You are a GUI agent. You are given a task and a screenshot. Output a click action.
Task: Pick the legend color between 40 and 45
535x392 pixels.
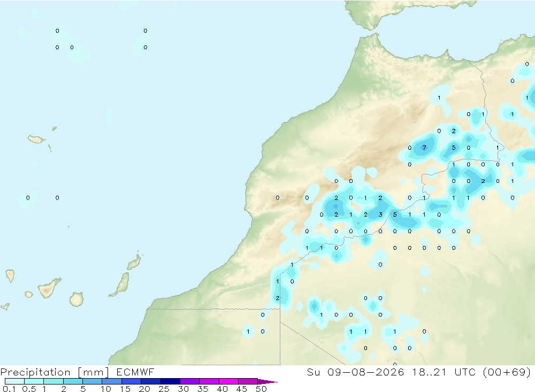coord(228,381)
